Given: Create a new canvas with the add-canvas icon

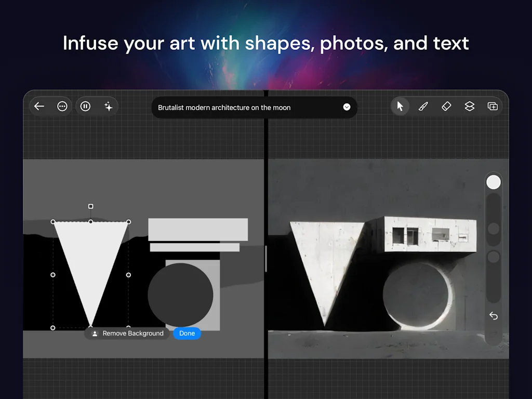Looking at the screenshot, I should point(492,106).
